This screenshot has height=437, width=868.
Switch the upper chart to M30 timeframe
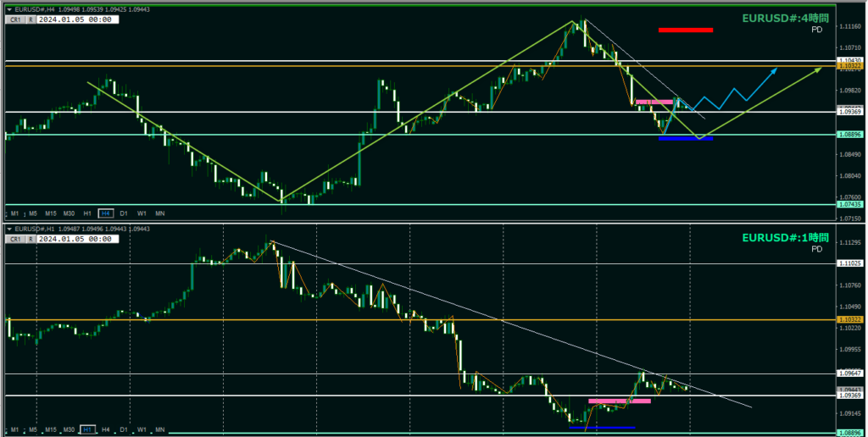70,213
